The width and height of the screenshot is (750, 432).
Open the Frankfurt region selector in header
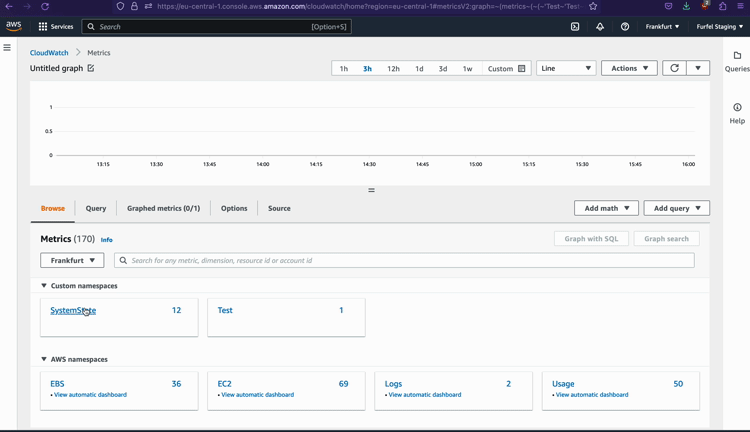pyautogui.click(x=662, y=27)
